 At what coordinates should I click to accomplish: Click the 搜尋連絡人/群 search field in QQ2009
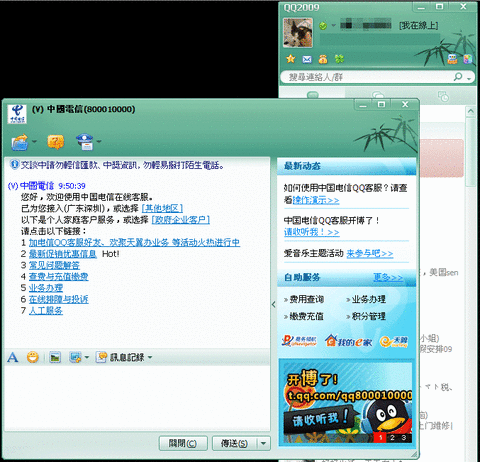367,77
